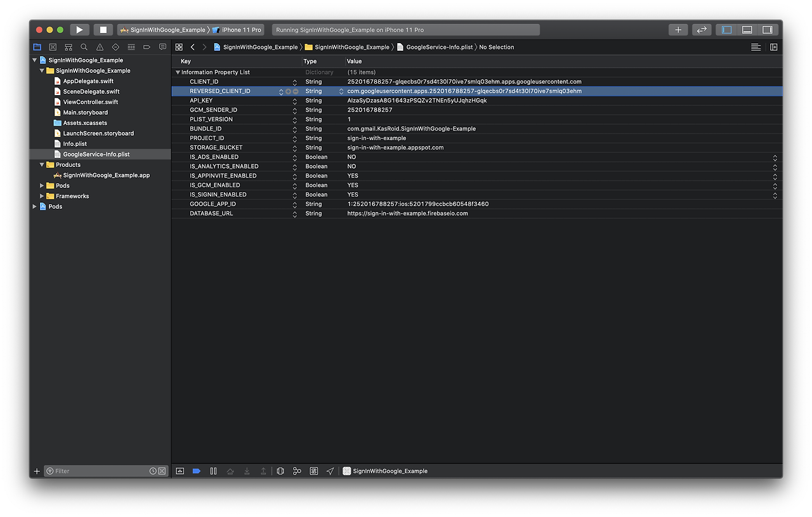Screen dimensions: 812x517
Task: Add a row after REVERSED_CLIENT_ID
Action: click(288, 91)
